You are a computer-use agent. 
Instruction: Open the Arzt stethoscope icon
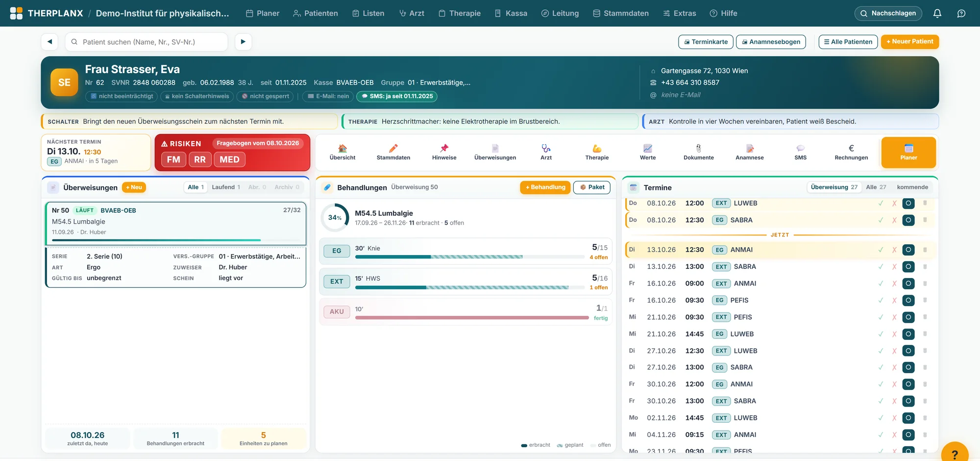click(546, 148)
